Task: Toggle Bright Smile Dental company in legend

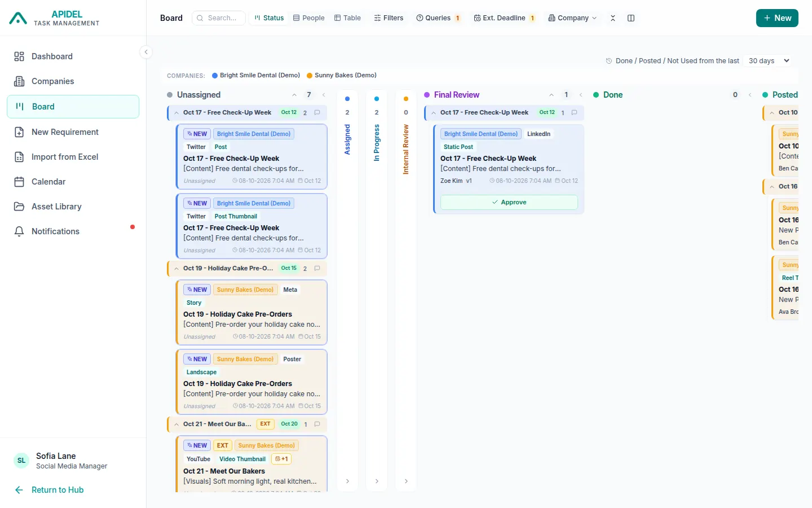Action: [x=256, y=75]
